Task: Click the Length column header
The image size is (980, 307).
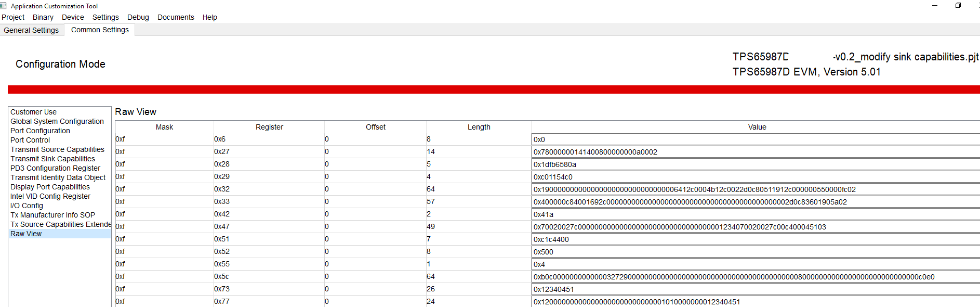Action: [479, 127]
